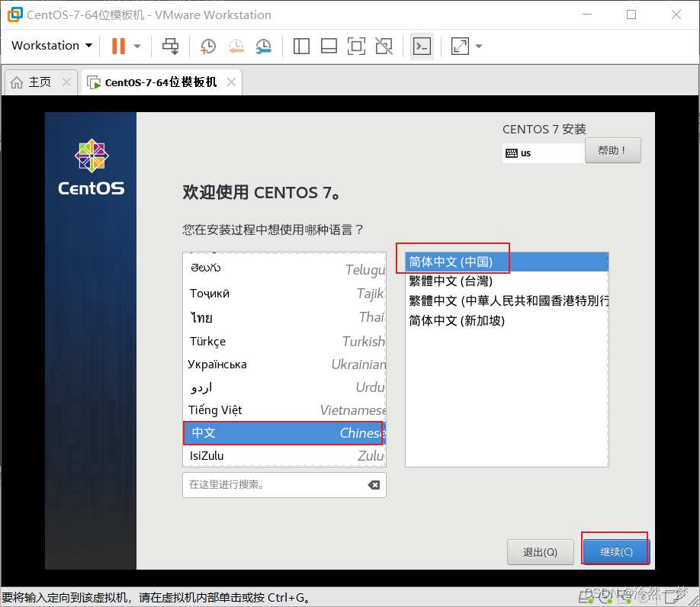
Task: Select Українська Ukrainian language
Action: coord(284,365)
